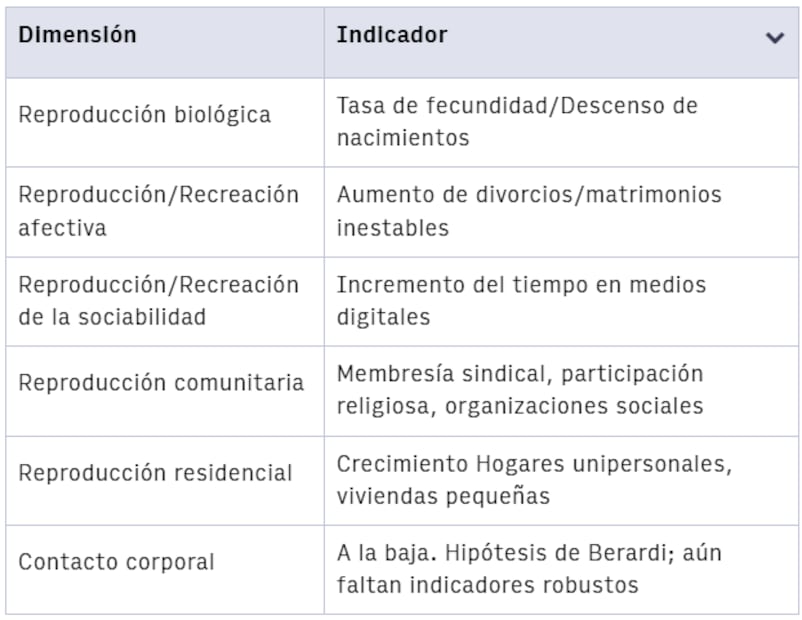Click the word nacimientos in first row
The height and width of the screenshot is (620, 802).
(x=403, y=138)
